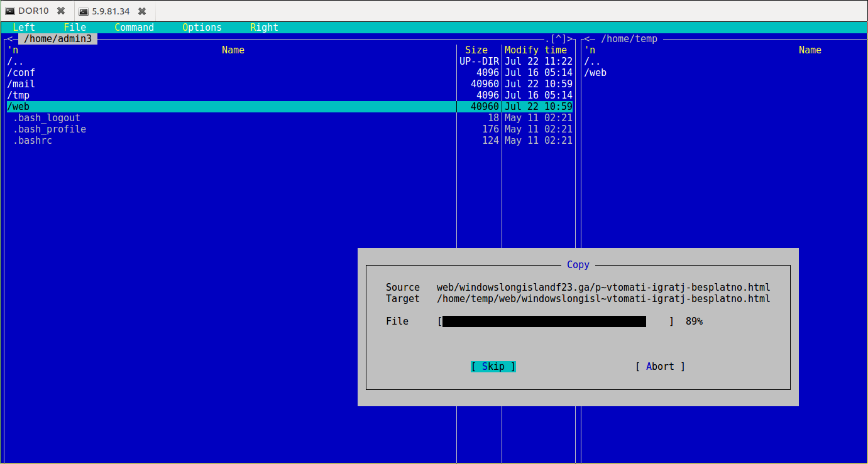
Task: Click date Jul 22 11:22 of parent entry
Action: [x=539, y=62]
